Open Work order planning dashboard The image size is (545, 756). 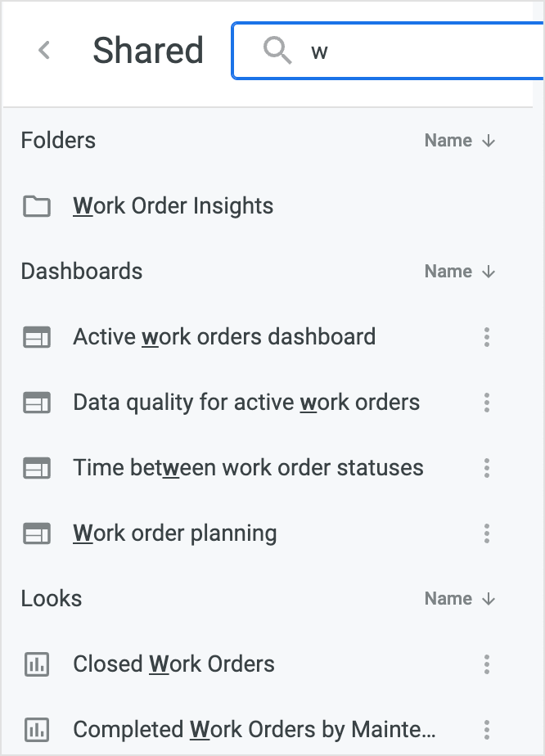point(175,533)
